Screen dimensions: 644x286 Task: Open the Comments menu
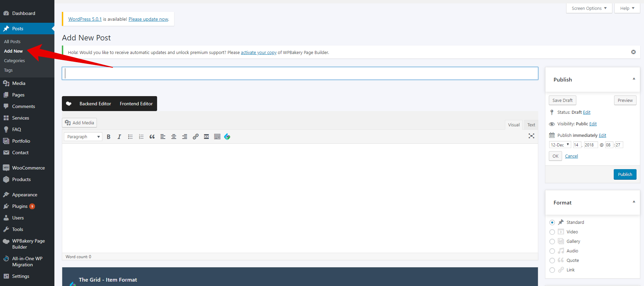point(27,106)
